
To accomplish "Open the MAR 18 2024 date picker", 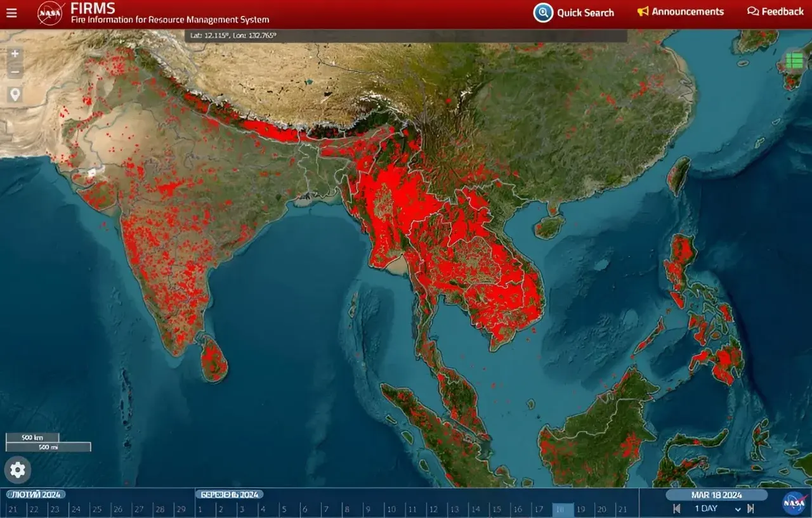I will click(x=716, y=495).
